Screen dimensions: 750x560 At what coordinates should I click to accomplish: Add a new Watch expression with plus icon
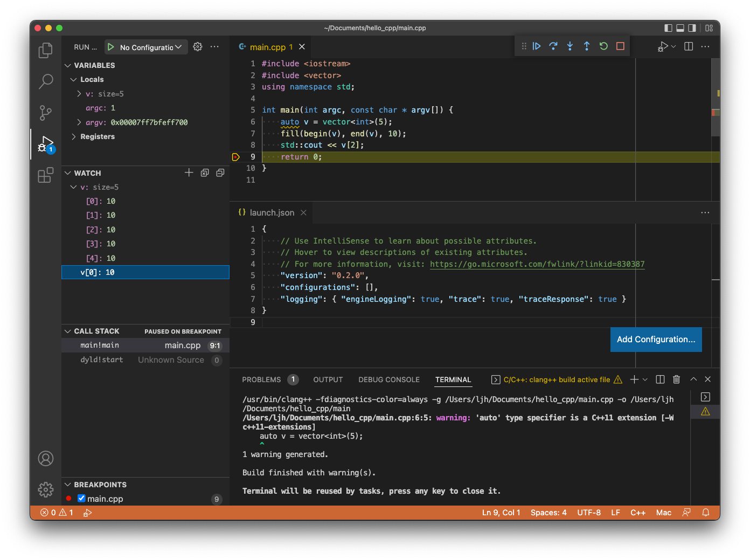coord(189,172)
